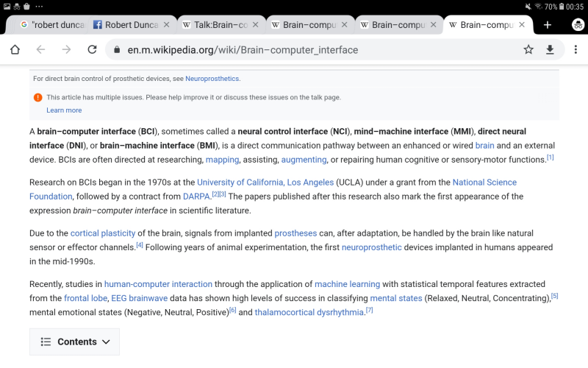Expand the Contents section chevron

(x=106, y=342)
